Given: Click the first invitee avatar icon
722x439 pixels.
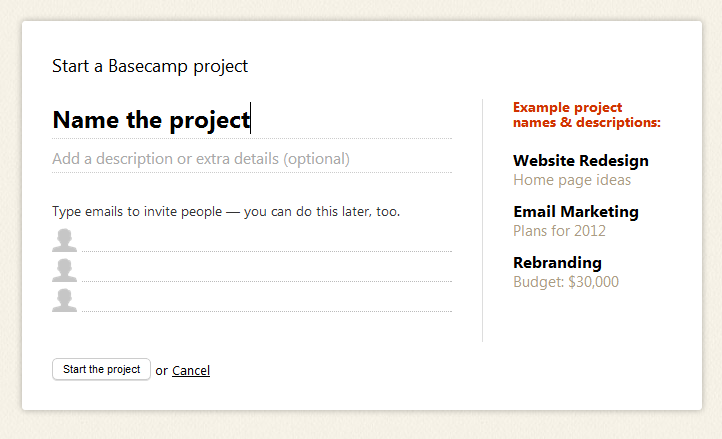Looking at the screenshot, I should [64, 240].
